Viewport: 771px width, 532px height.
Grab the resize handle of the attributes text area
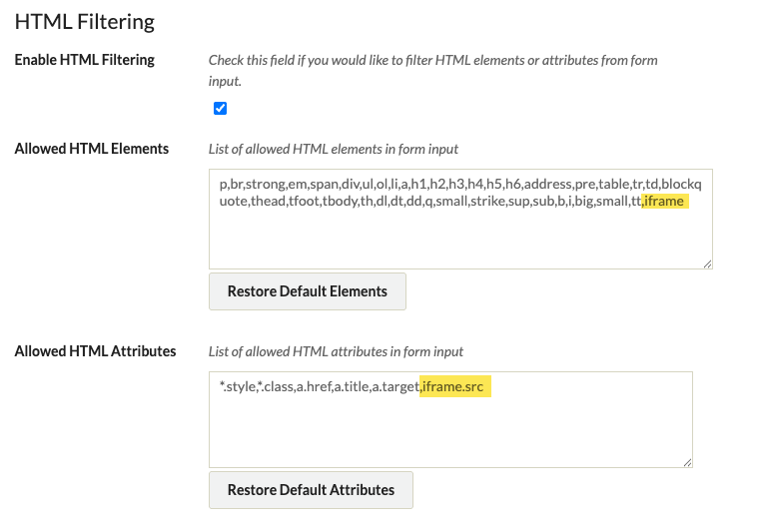tap(687, 462)
